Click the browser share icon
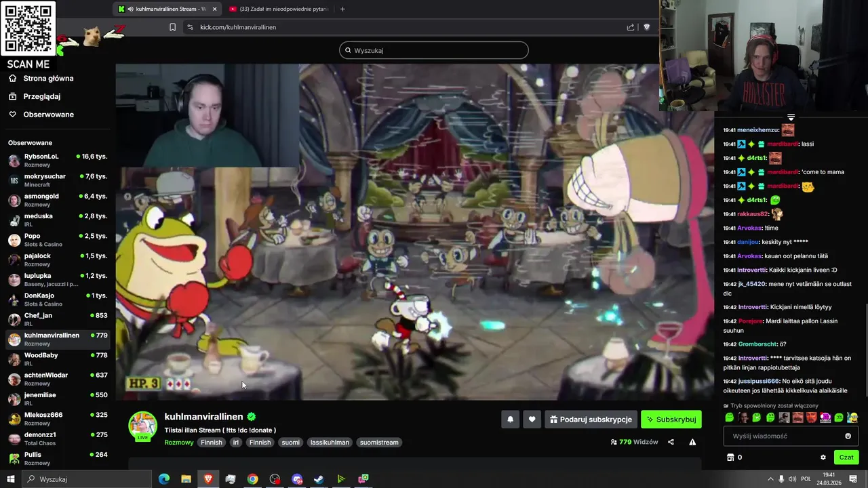Screen dimensions: 868x488 [x=631, y=27]
